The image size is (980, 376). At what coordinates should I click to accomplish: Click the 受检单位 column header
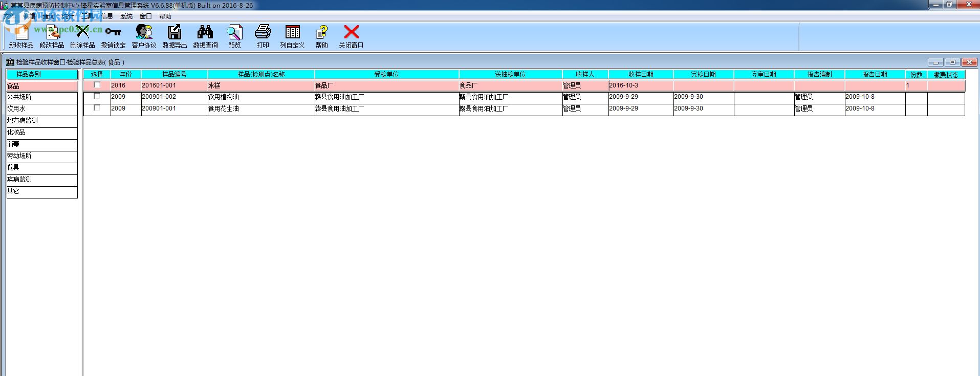387,75
